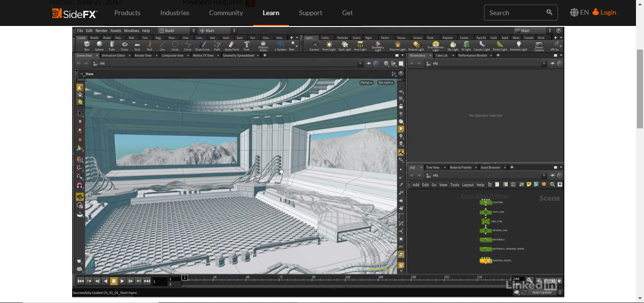The width and height of the screenshot is (644, 303).
Task: Toggle the Auto Update mode selector
Action: click(542, 293)
